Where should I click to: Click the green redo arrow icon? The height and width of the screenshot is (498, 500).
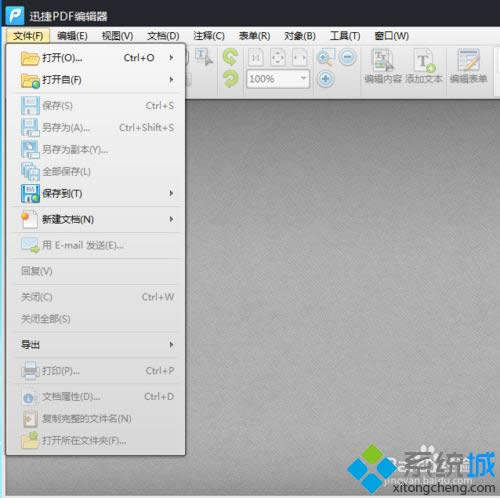(x=231, y=79)
